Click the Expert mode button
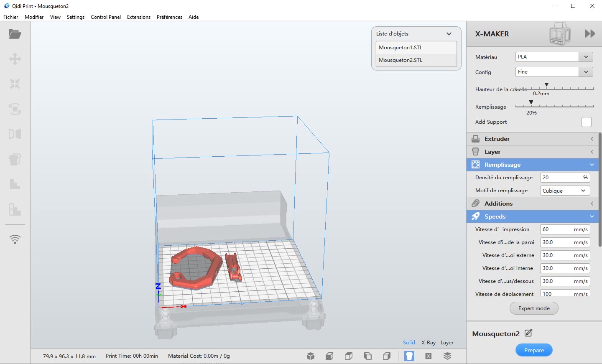This screenshot has height=364, width=602. point(534,308)
